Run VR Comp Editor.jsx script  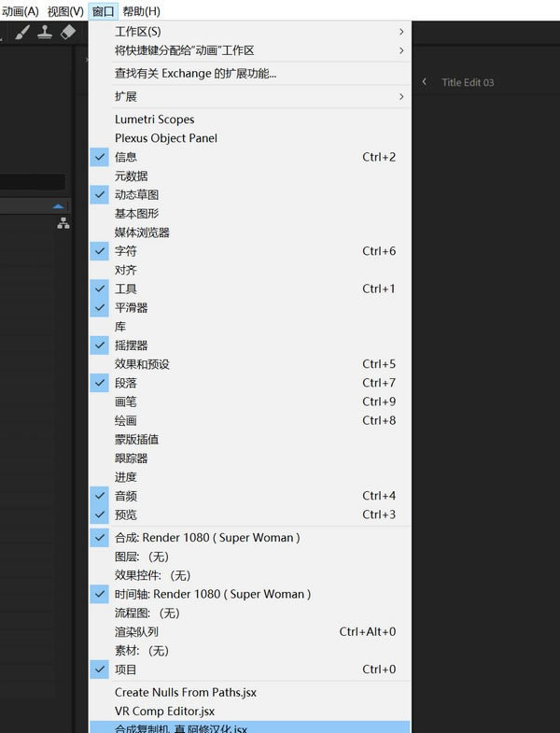[x=250, y=711]
